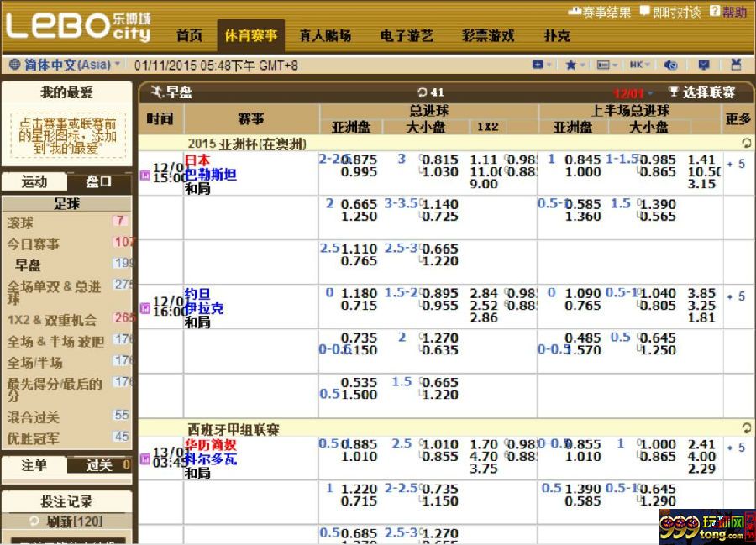756x545 pixels.
Task: Expand +5 more bets for 日本 match
Action: tap(736, 165)
